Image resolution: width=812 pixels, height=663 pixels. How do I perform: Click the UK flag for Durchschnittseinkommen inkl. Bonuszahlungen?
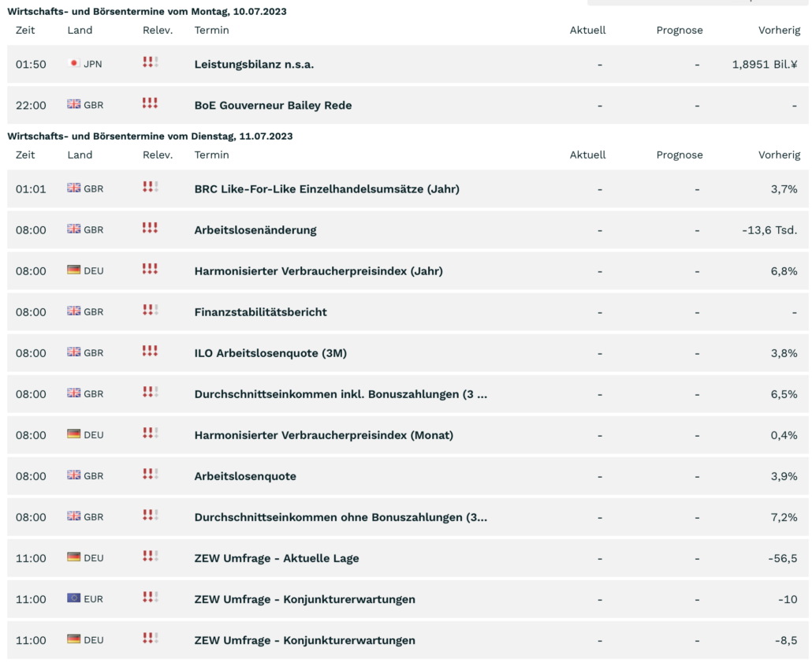pyautogui.click(x=73, y=393)
